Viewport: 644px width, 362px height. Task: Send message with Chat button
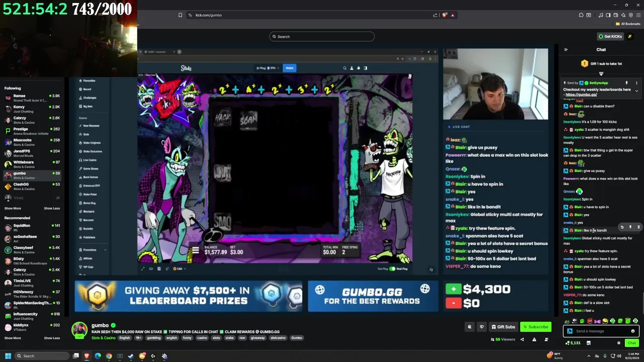[631, 343]
